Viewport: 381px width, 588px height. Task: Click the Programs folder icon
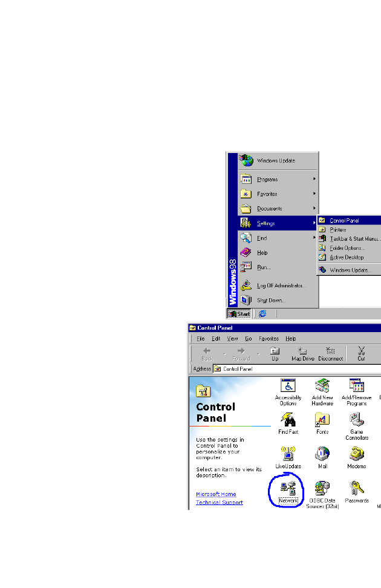[246, 179]
